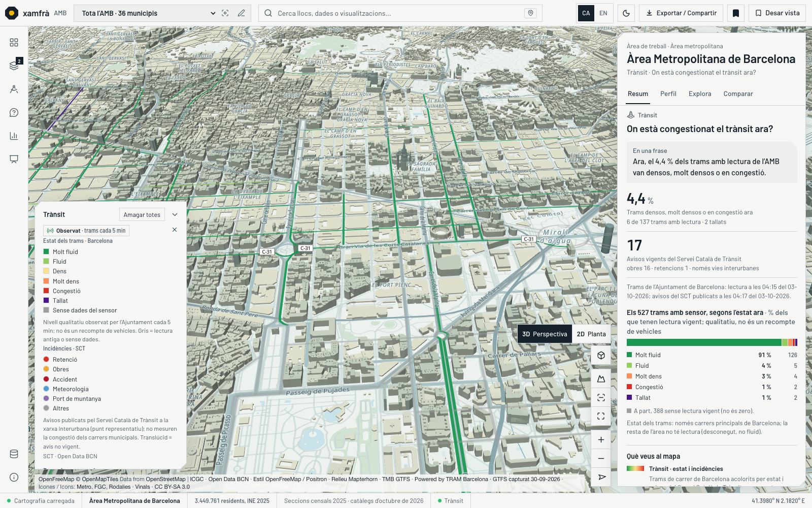Click the location pin icon in search bar
This screenshot has width=812, height=508.
click(531, 13)
